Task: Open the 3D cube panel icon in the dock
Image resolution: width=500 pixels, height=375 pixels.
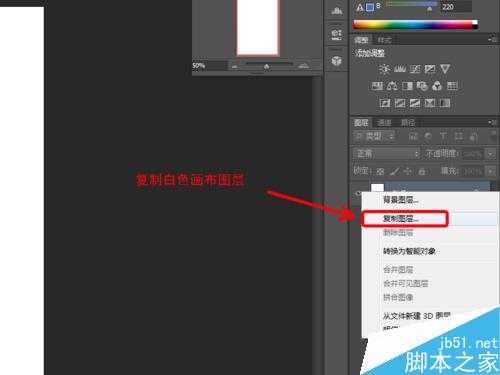Action: 337,61
